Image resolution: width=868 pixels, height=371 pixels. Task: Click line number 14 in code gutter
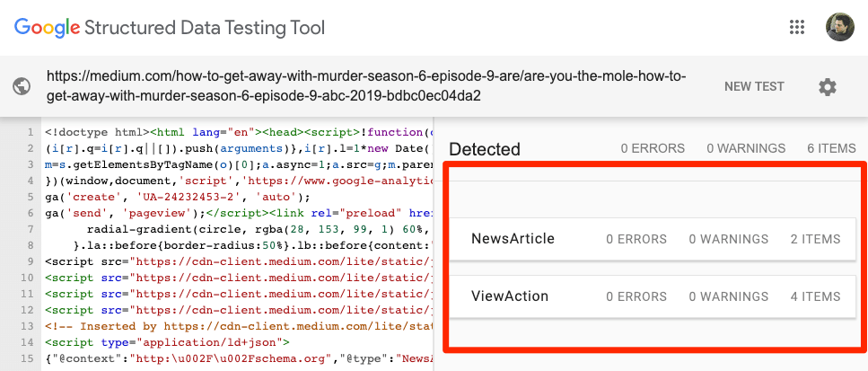(x=31, y=342)
